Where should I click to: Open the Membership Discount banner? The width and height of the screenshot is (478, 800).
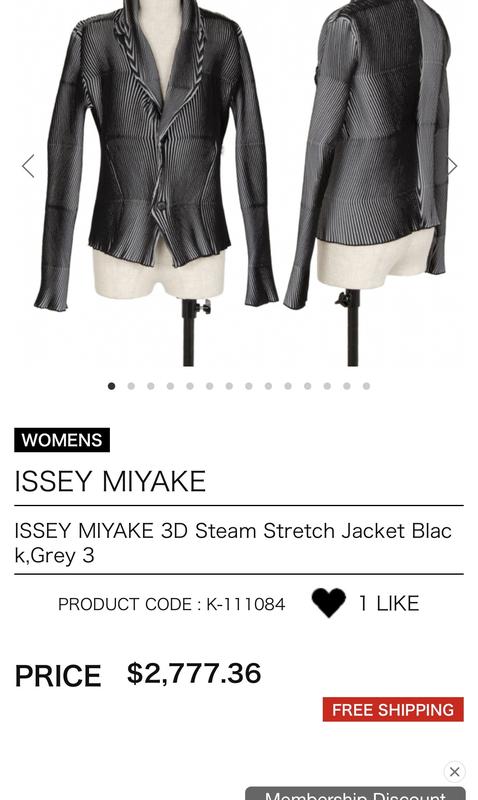point(355,794)
